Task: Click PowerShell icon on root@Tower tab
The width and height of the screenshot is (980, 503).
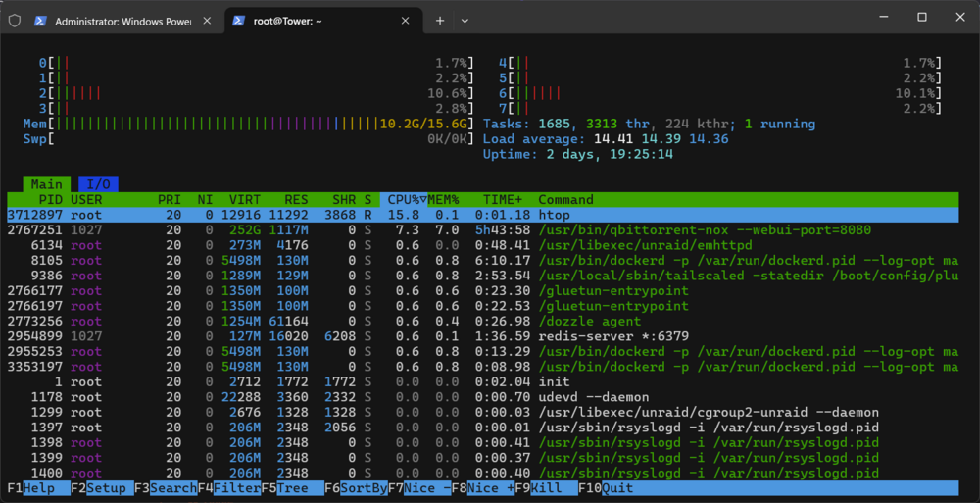Action: (238, 21)
